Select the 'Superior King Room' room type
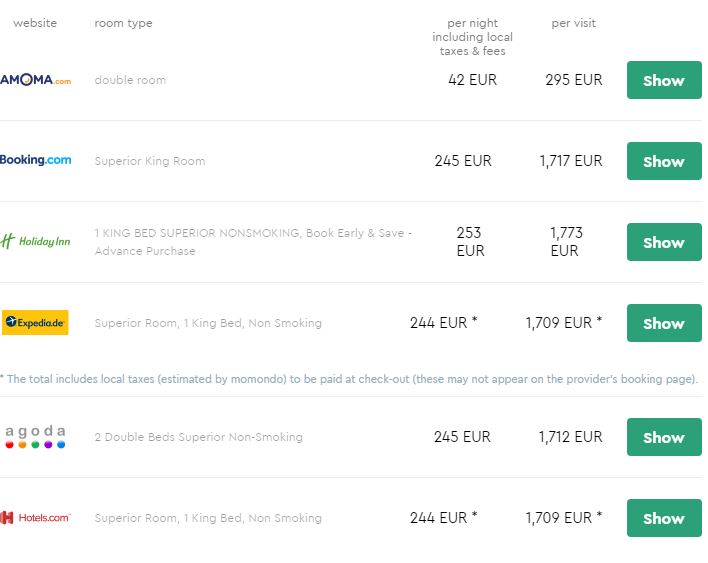The image size is (708, 563). click(x=149, y=161)
